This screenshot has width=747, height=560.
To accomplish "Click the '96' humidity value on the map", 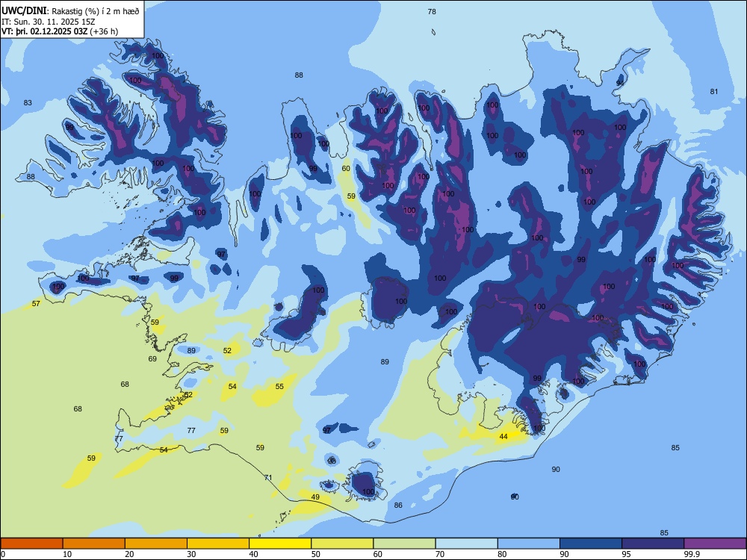I will point(332,461).
